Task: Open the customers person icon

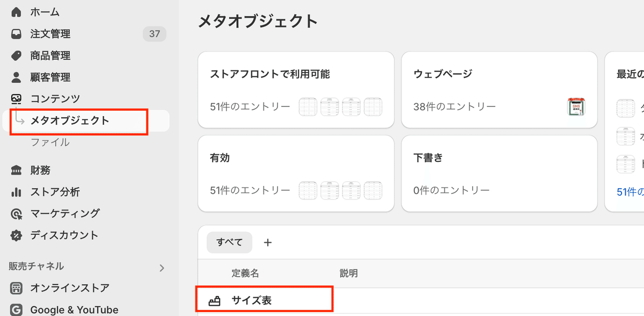Action: click(17, 77)
